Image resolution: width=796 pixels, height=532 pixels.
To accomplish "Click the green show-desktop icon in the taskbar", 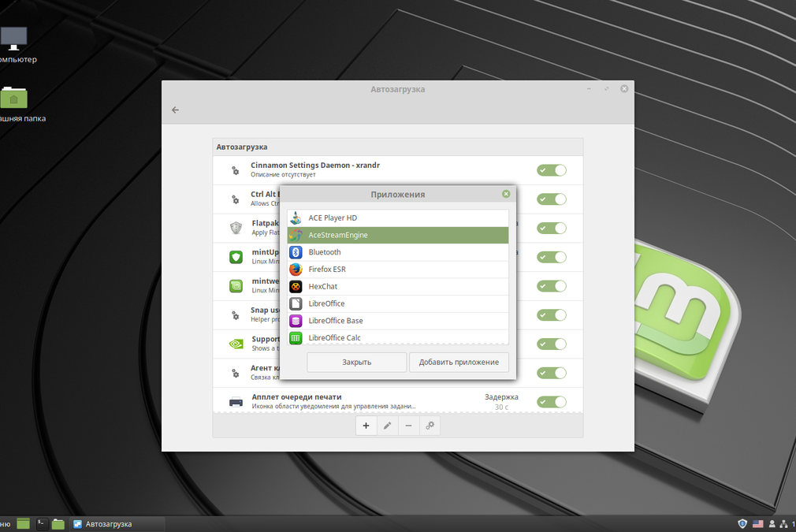I will point(24,524).
